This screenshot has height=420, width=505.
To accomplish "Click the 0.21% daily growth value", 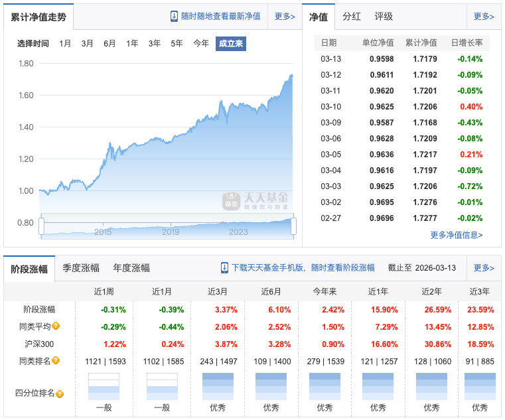I will click(x=471, y=155).
